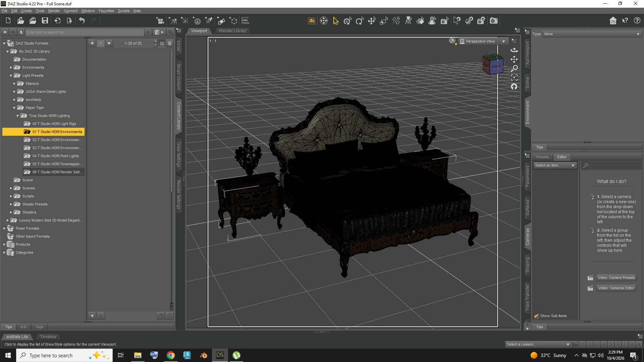Viewport: 644px width, 362px height.
Task: Click the Save scene floppy icon
Action: tap(45, 21)
